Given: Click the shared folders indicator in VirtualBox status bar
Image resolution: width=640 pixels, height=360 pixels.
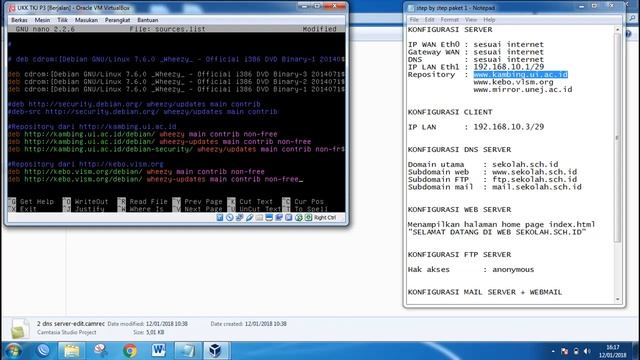Looking at the screenshot, I should point(259,218).
